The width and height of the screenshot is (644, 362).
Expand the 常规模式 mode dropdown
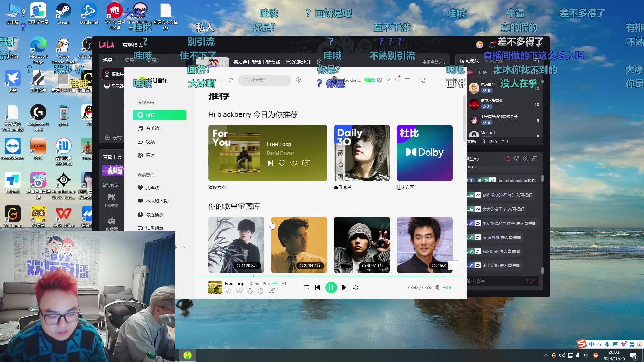(x=135, y=45)
